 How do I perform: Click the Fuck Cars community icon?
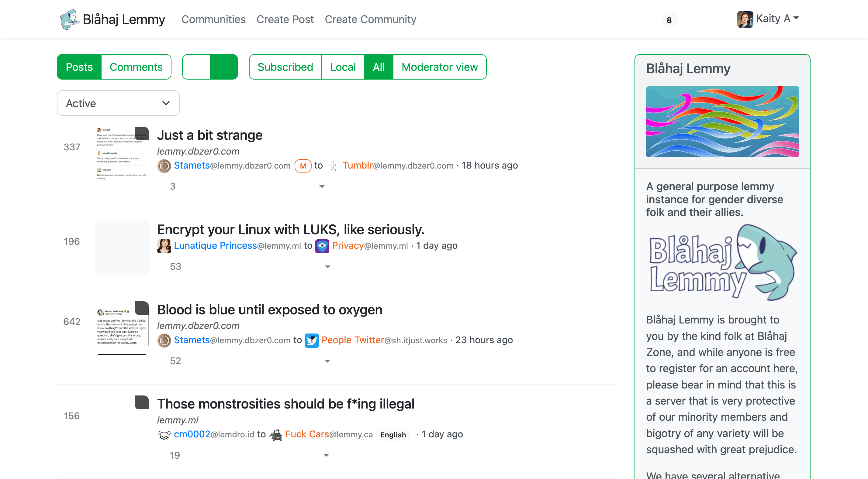(x=276, y=435)
